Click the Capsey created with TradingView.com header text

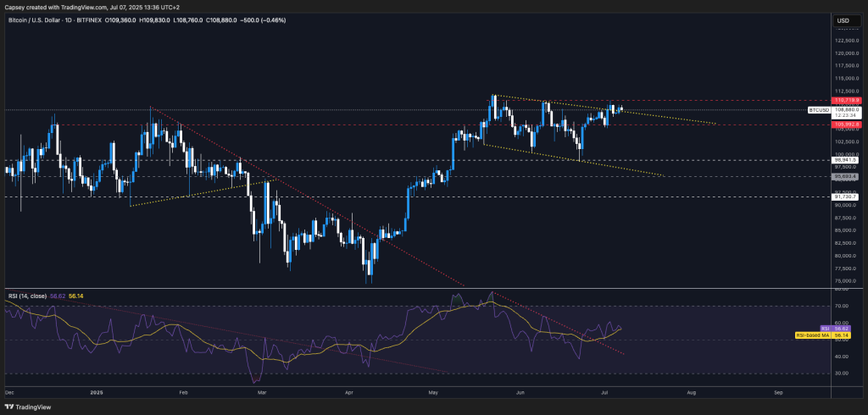click(92, 7)
